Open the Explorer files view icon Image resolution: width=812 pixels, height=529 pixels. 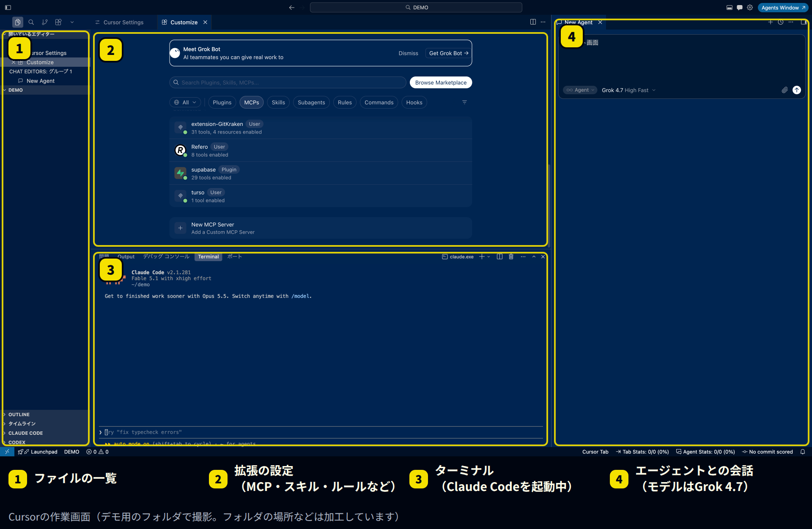(17, 22)
